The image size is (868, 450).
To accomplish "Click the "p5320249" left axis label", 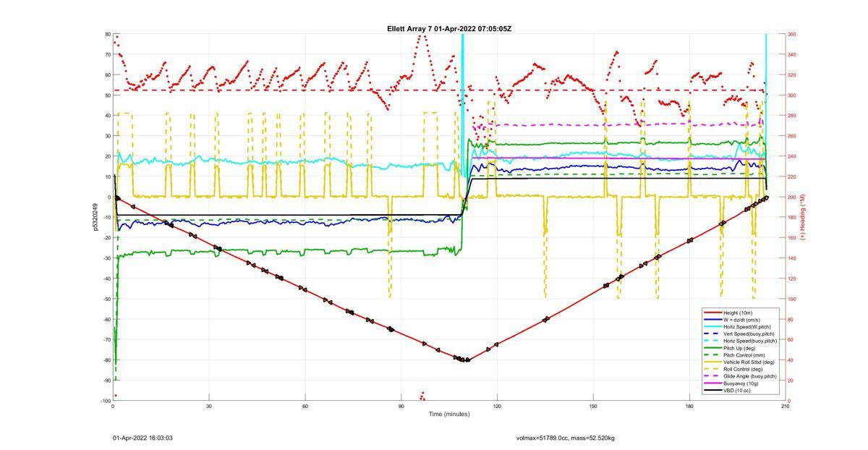I will (95, 217).
